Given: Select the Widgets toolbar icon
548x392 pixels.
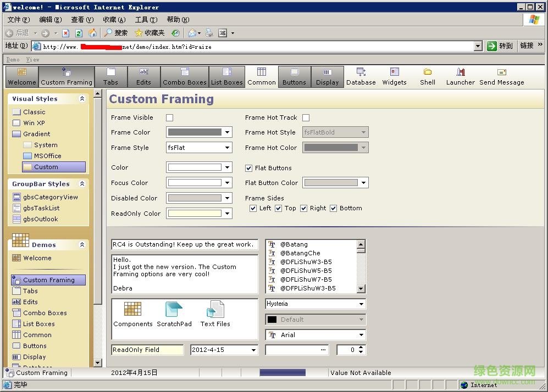Looking at the screenshot, I should pos(394,77).
